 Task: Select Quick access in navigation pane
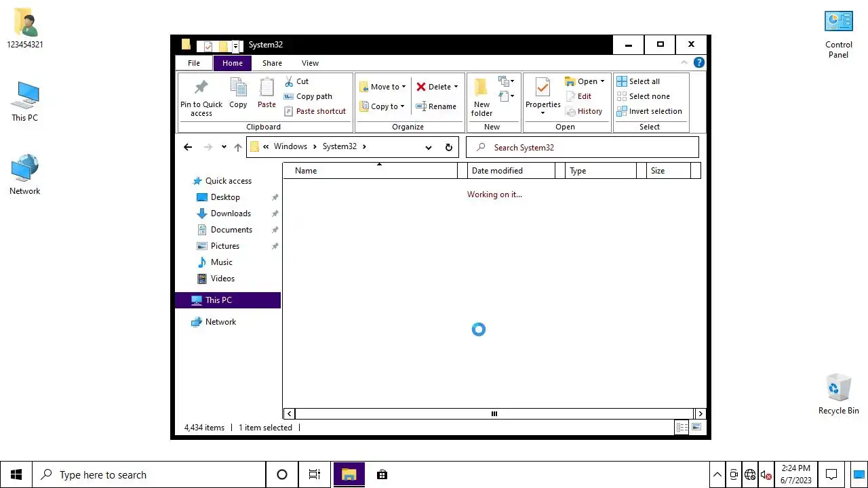[228, 181]
